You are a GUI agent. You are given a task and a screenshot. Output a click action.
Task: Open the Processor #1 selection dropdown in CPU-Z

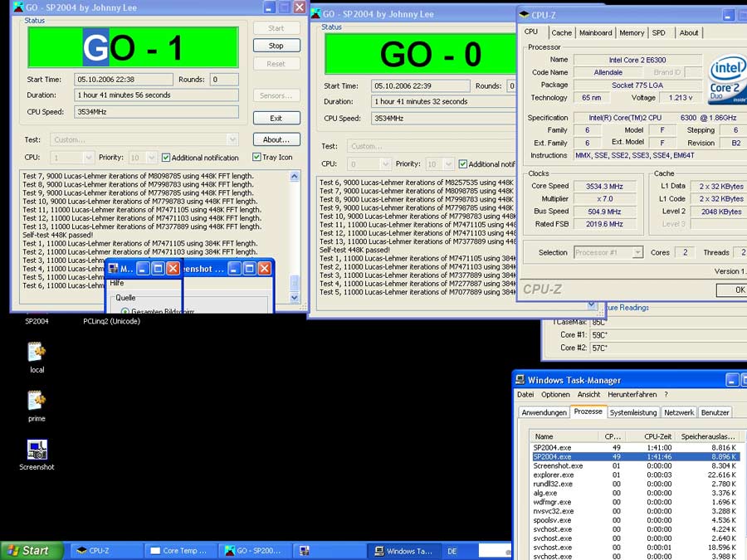637,252
